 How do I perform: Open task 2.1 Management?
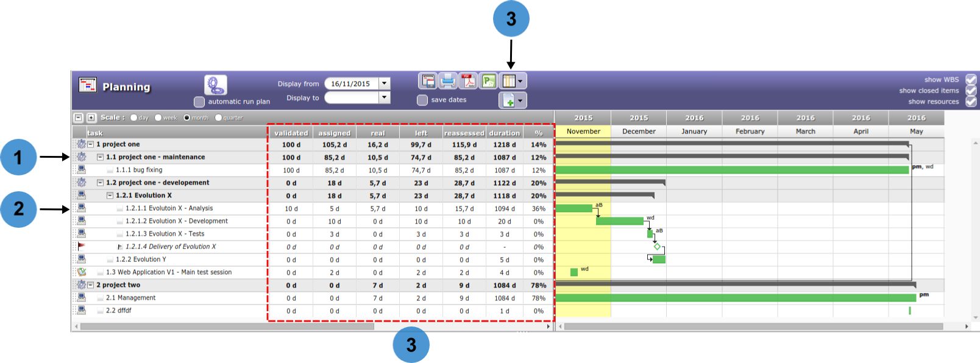pyautogui.click(x=131, y=298)
